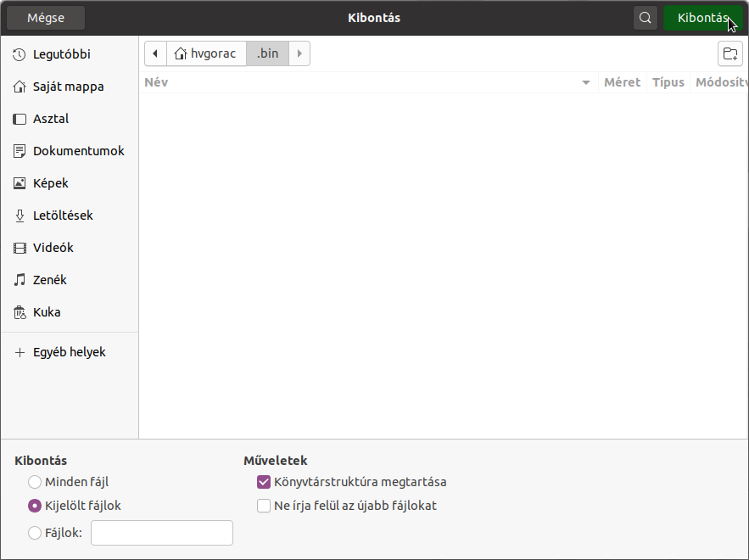Screen dimensions: 749x560
Task: Sort by the Típus column header
Action: pos(668,82)
